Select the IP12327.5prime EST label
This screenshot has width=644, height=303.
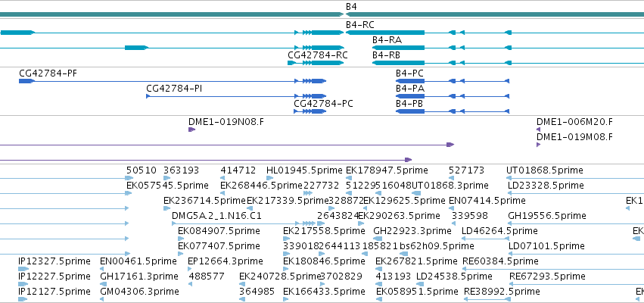pos(54,261)
